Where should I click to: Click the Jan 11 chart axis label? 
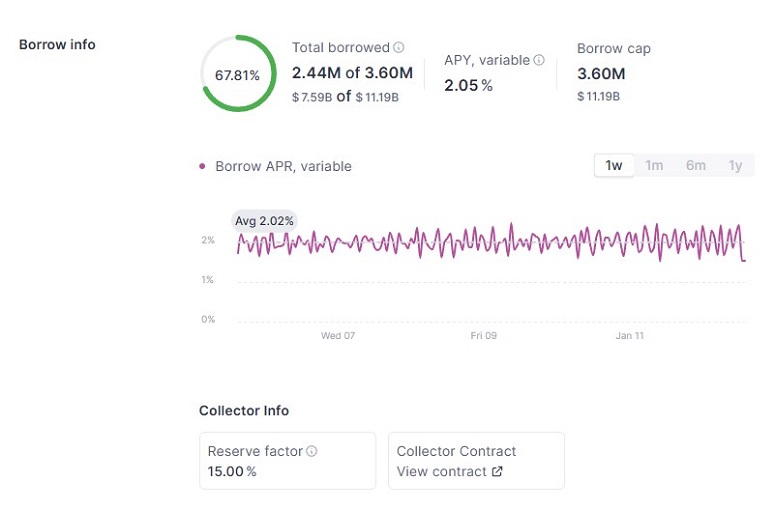point(630,336)
